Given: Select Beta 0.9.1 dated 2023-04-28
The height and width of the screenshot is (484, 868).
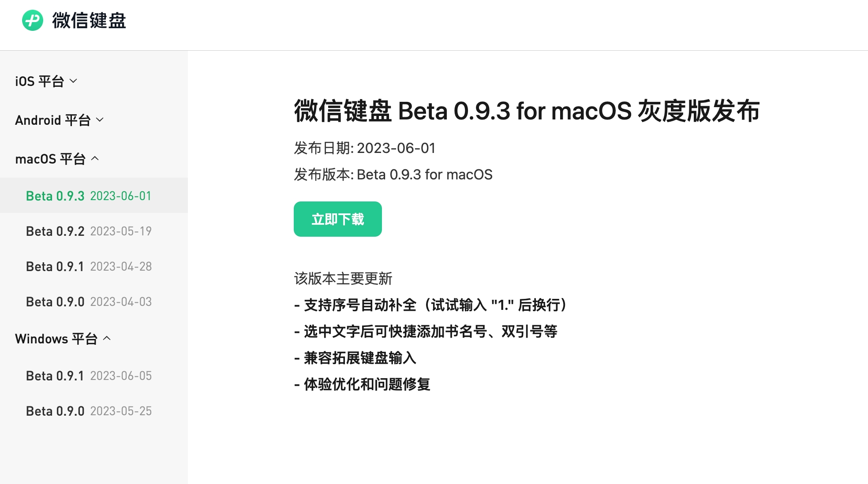Looking at the screenshot, I should 88,266.
